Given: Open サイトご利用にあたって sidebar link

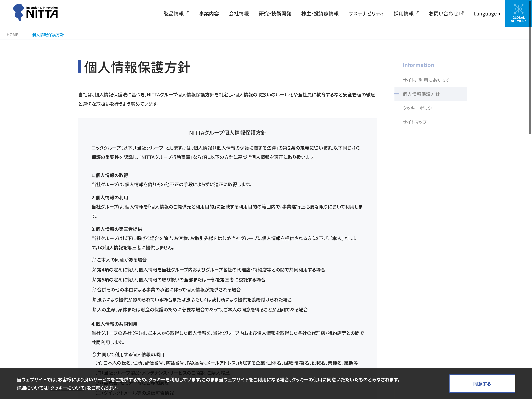Looking at the screenshot, I should point(426,80).
